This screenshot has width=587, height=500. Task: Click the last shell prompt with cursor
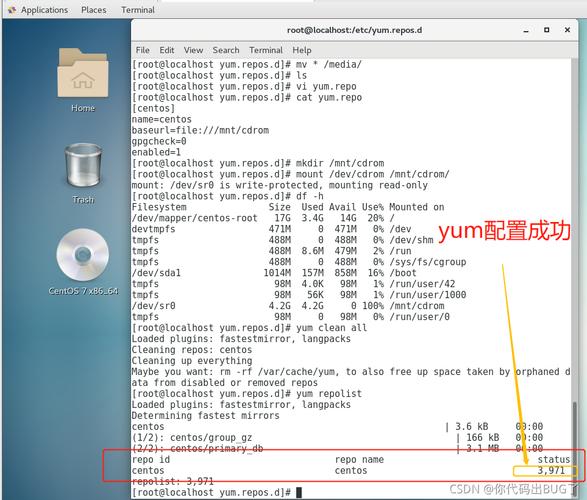217,493
